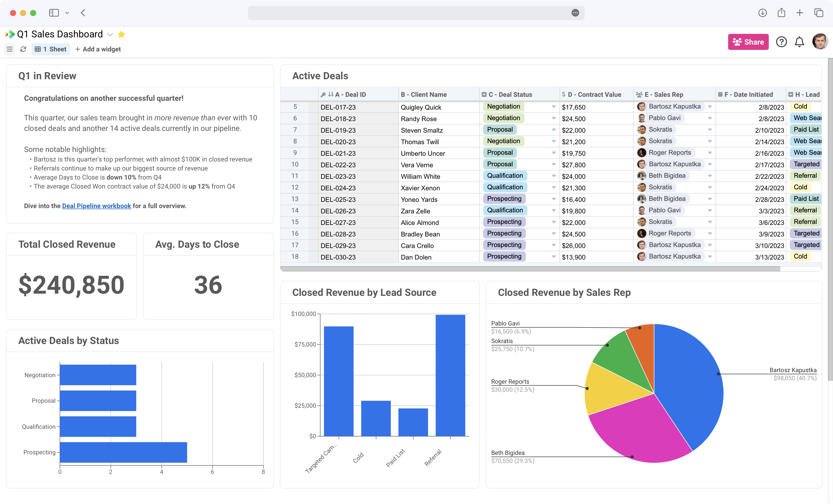833x504 pixels.
Task: Open the notifications bell icon
Action: [799, 42]
